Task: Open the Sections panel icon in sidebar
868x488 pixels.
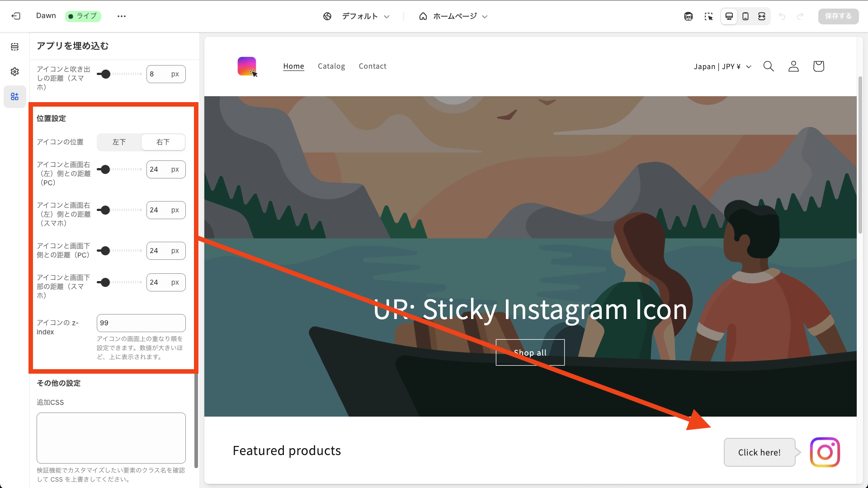Action: 15,47
